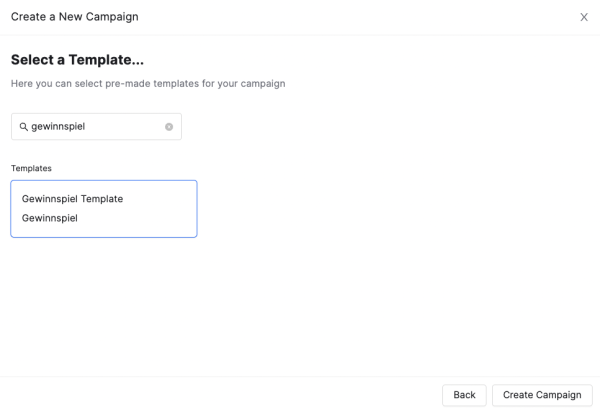Click the magnifier icon in search box
600x410 pixels.
pyautogui.click(x=23, y=127)
